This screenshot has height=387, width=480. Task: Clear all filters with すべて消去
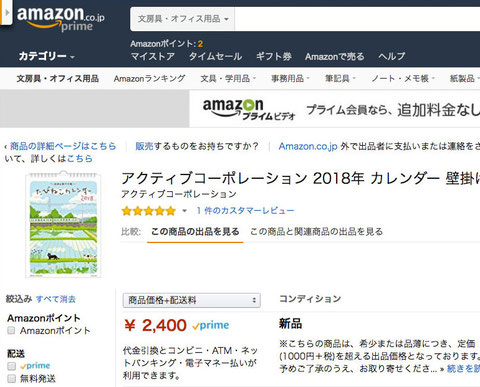point(56,299)
